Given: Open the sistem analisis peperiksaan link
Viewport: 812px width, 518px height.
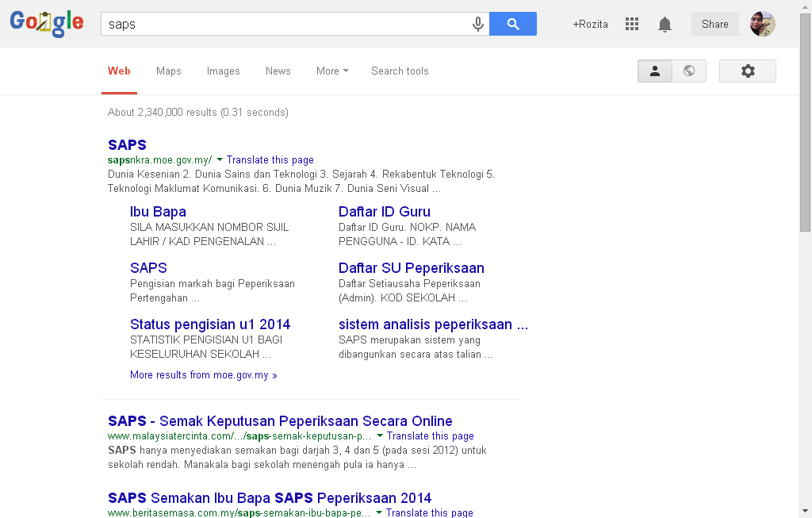Looking at the screenshot, I should 433,324.
